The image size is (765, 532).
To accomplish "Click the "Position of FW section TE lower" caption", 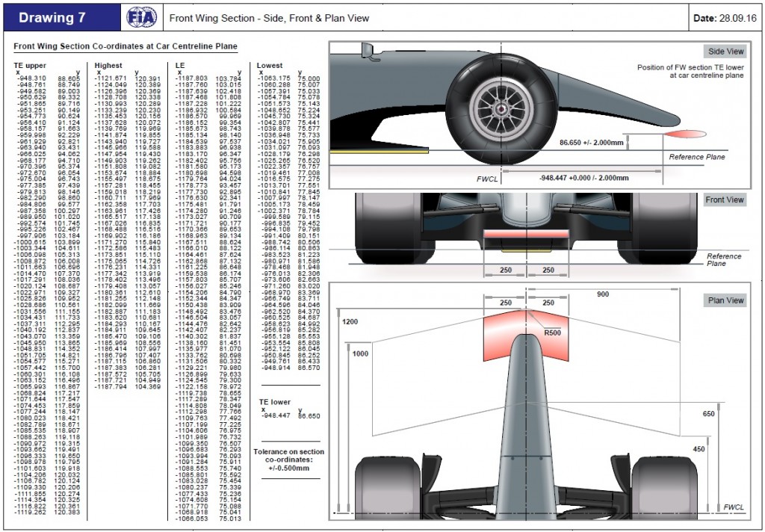I will pyautogui.click(x=690, y=71).
